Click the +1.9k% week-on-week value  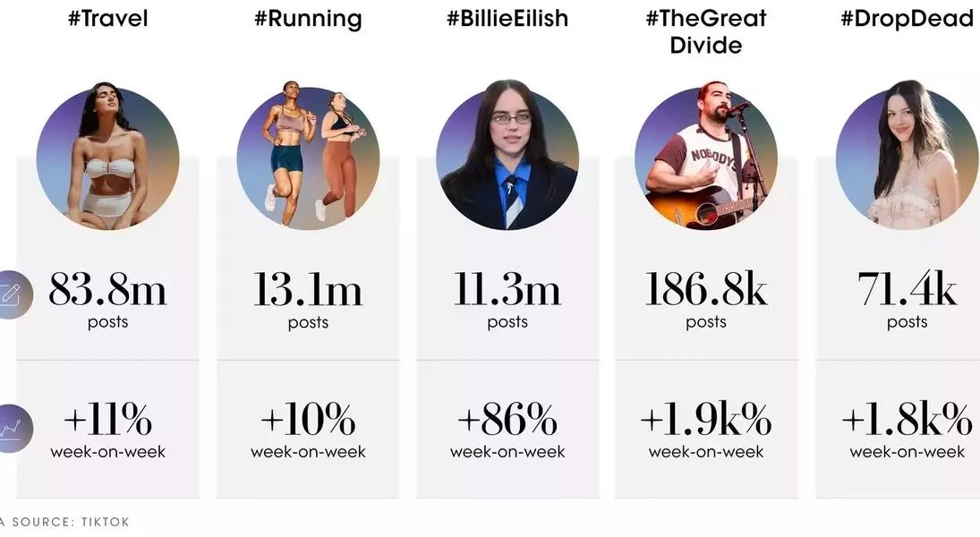pos(706,430)
